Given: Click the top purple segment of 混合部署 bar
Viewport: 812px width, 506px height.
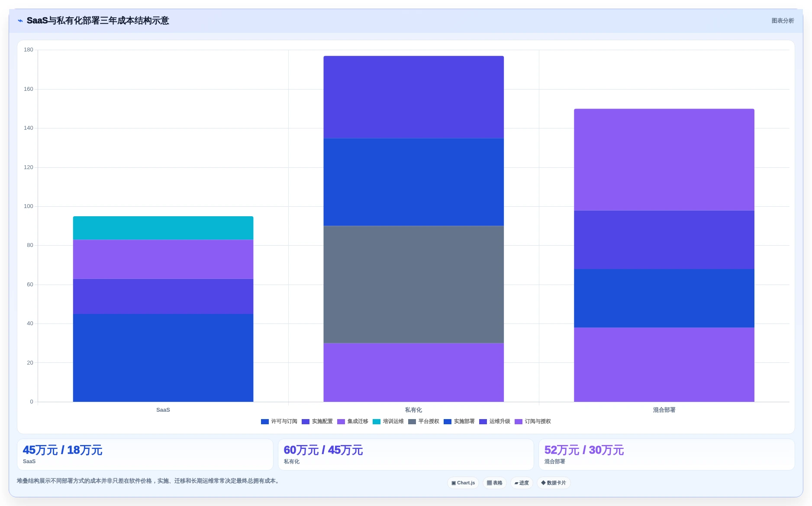Looking at the screenshot, I should coord(664,160).
